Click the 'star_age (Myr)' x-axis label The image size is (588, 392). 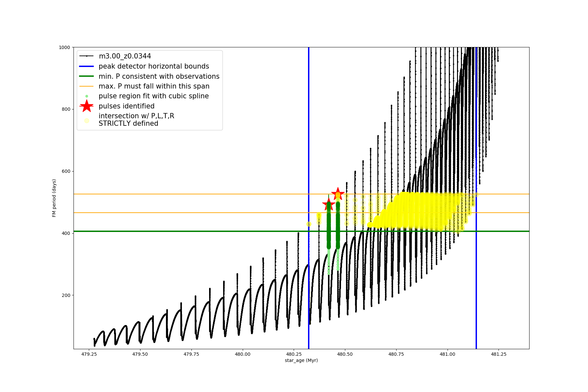click(x=301, y=360)
